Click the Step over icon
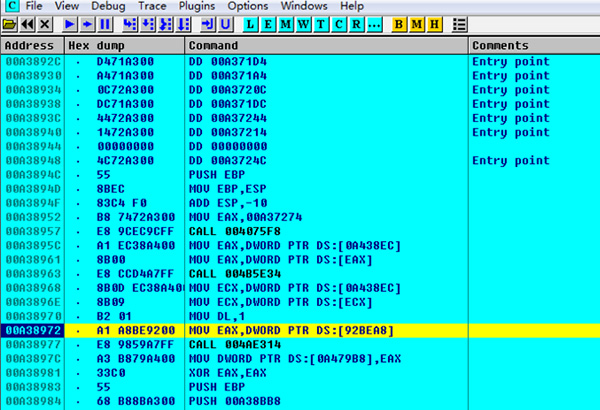This screenshot has height=410, width=600. coord(148,25)
